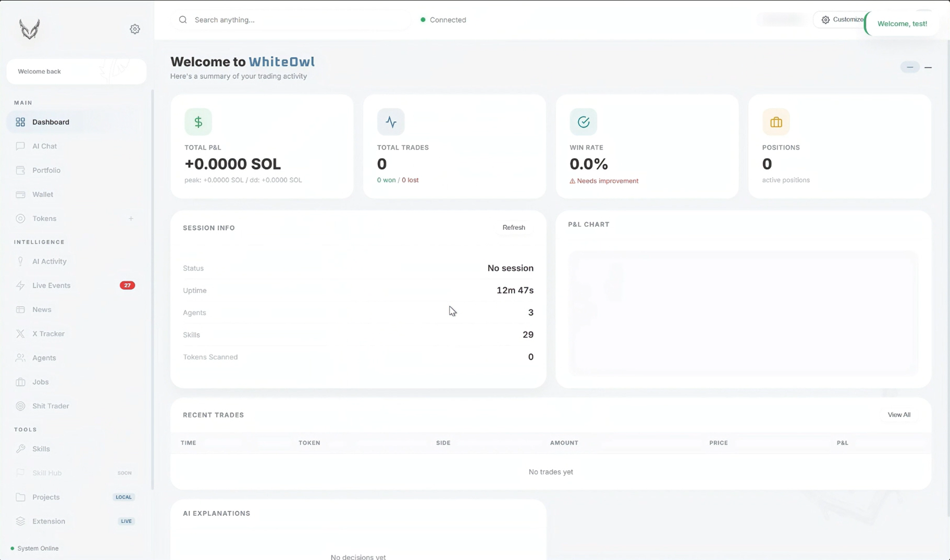This screenshot has width=950, height=560.
Task: Click the WhiteOwl heading text
Action: (281, 61)
